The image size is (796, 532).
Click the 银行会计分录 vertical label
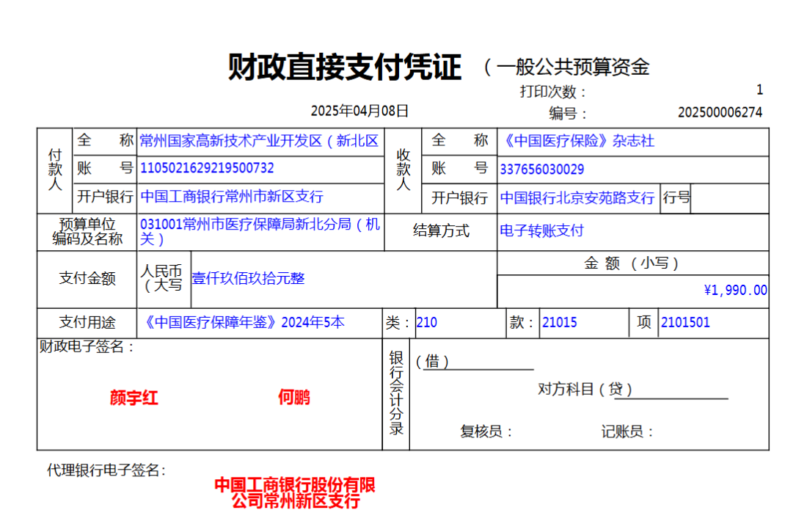coord(396,393)
